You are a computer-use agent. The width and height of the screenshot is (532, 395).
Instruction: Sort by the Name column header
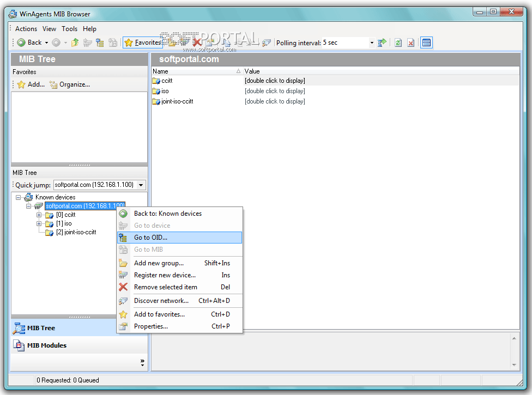pyautogui.click(x=197, y=71)
